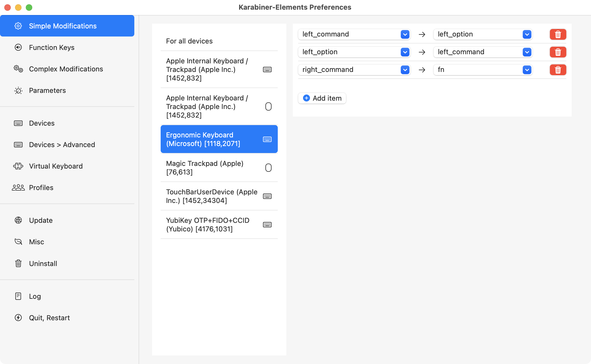Click the Misc leaf icon
The image size is (591, 364).
pyautogui.click(x=18, y=242)
